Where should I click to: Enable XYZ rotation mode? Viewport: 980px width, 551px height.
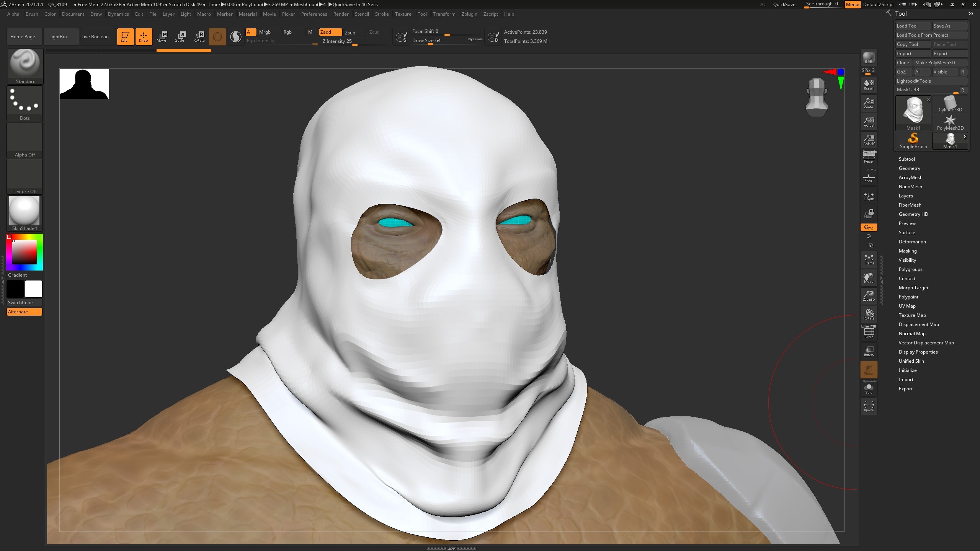point(869,227)
